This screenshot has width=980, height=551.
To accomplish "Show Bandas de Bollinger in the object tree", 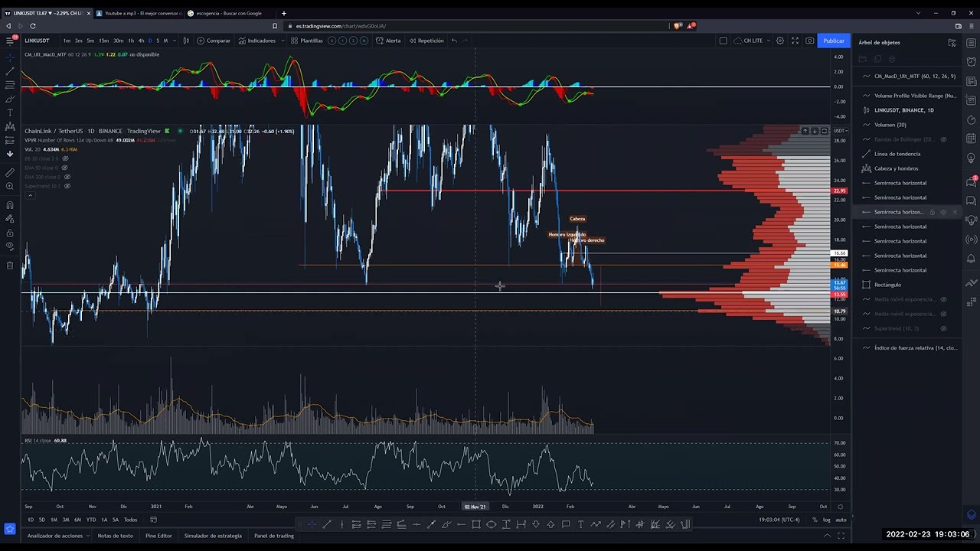I will [943, 139].
